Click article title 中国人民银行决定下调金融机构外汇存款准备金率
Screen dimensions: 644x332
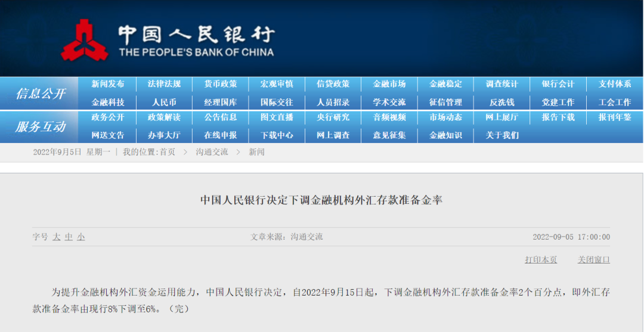point(321,200)
